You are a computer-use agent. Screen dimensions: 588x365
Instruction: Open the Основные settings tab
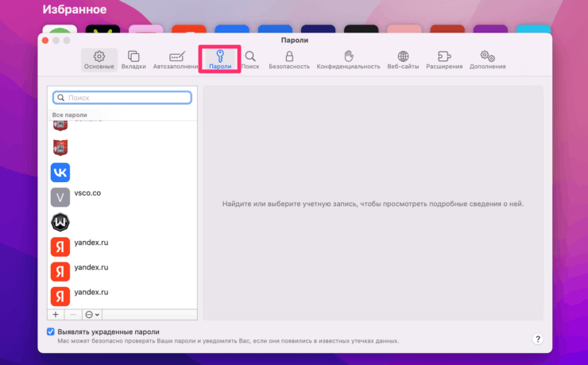click(x=99, y=60)
